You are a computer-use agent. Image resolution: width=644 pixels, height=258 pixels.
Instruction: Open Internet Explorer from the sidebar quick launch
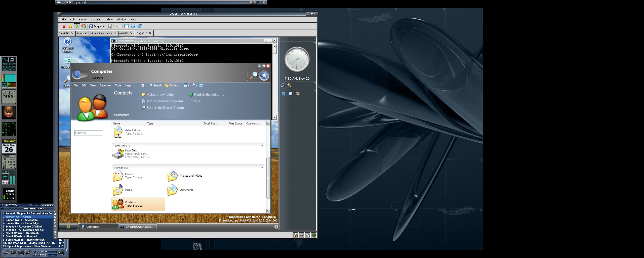pos(284,93)
